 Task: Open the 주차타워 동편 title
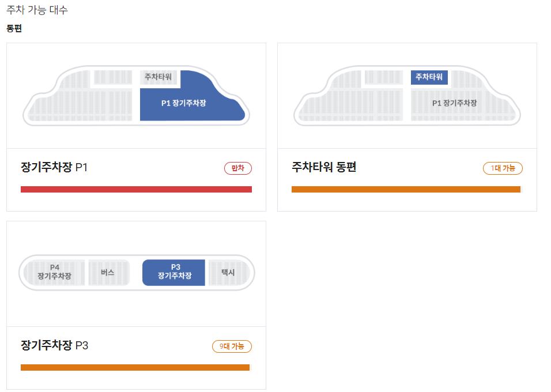coord(324,167)
